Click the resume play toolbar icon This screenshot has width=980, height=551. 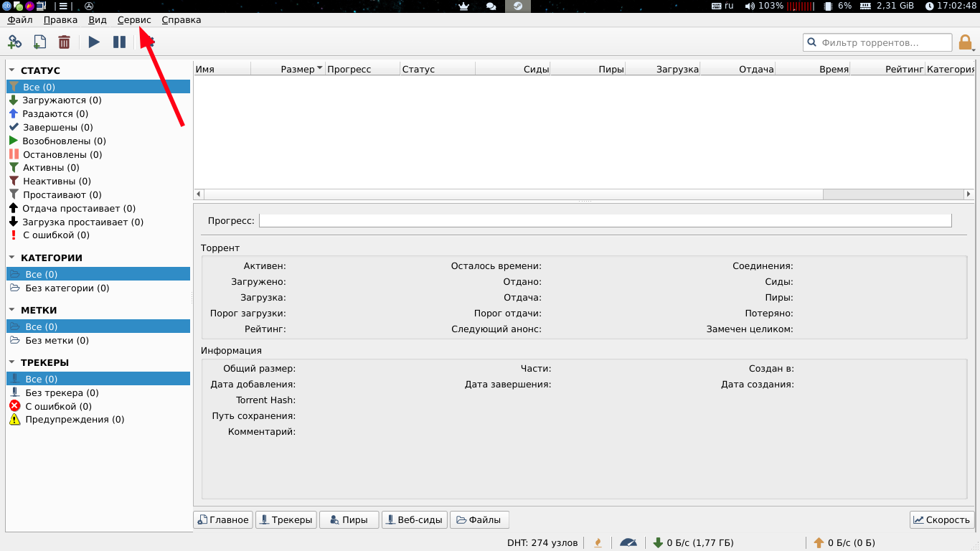pos(94,42)
